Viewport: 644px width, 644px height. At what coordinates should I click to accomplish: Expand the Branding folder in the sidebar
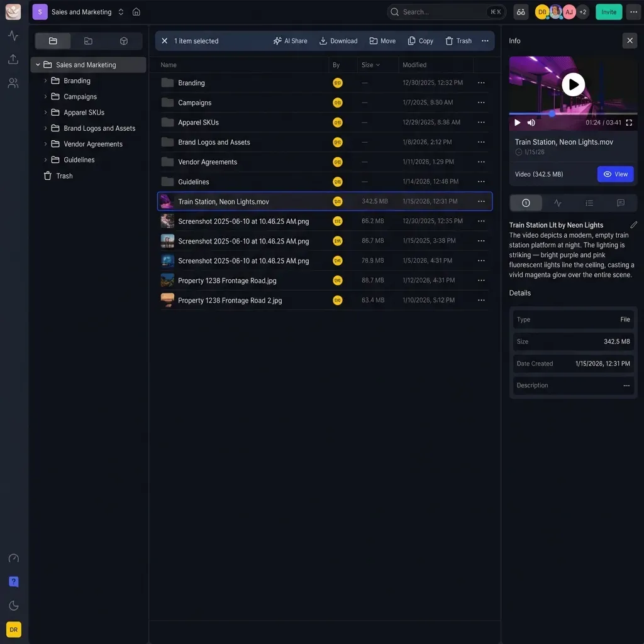(44, 80)
